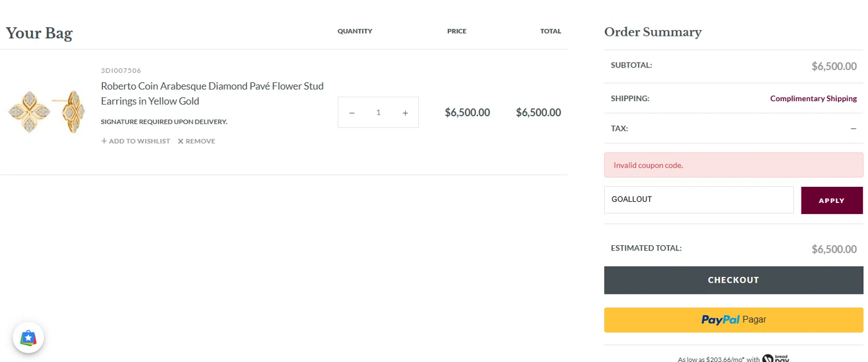Click the TAX label

(619, 128)
